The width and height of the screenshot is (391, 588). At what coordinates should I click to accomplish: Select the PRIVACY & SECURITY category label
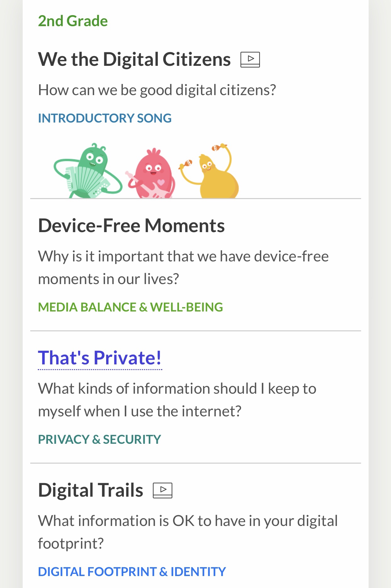[x=99, y=439]
